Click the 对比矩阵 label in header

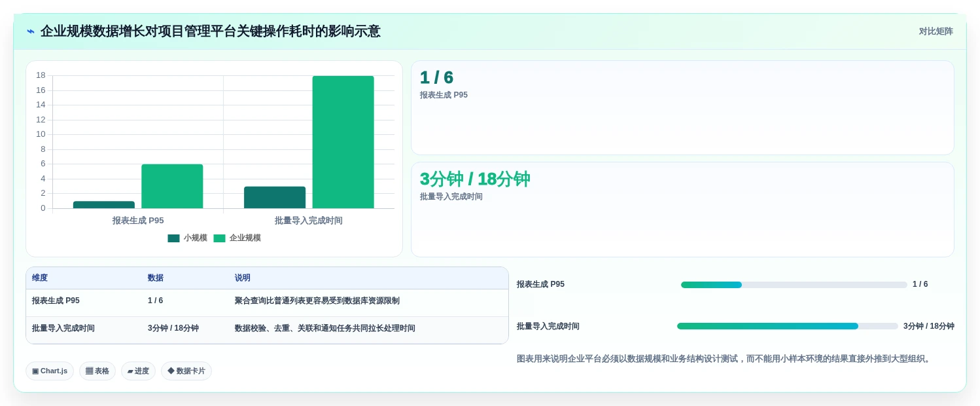tap(936, 31)
